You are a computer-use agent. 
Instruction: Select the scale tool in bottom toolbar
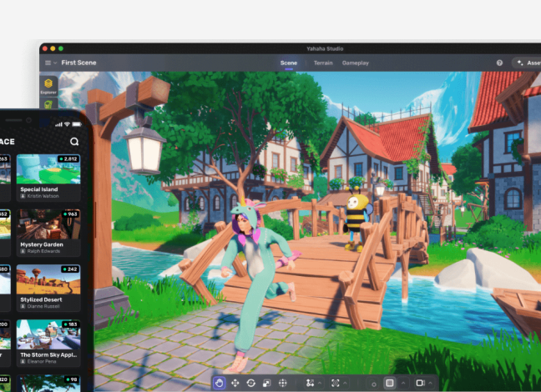point(266,383)
